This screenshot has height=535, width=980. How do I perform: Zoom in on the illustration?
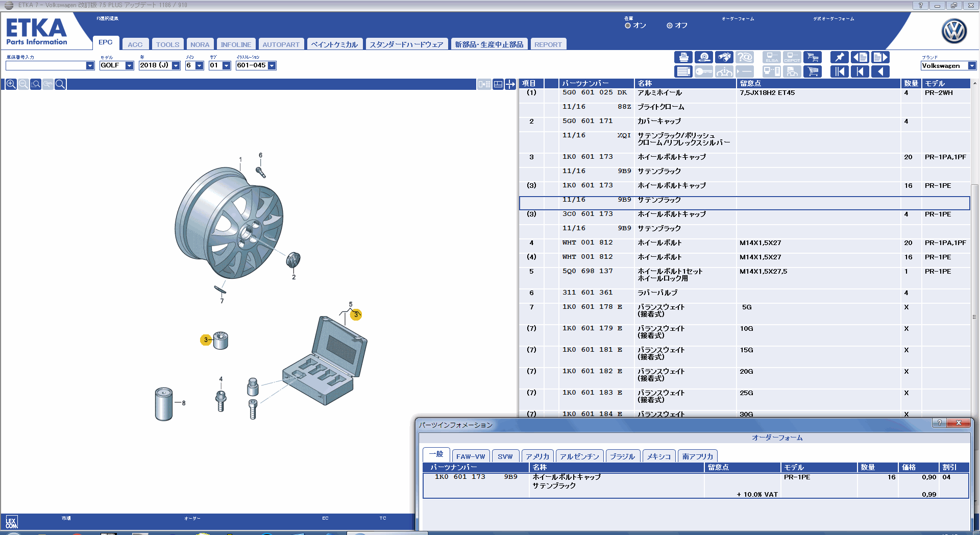click(x=11, y=84)
